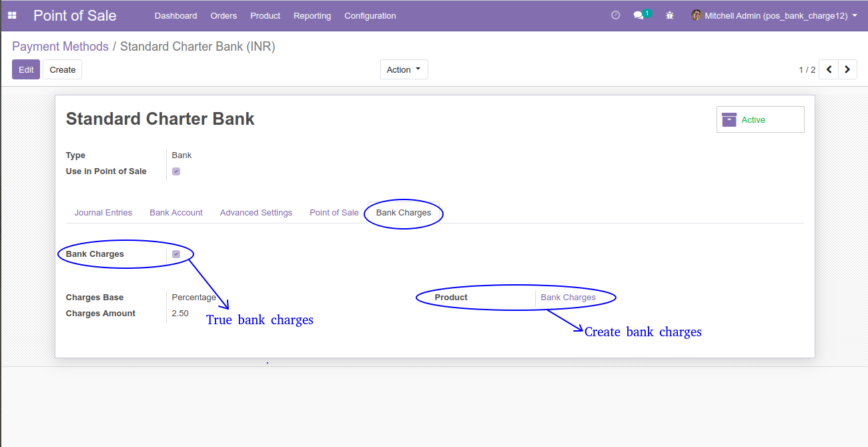Viewport: 868px width, 447px height.
Task: Go to the next record arrow
Action: pos(848,69)
